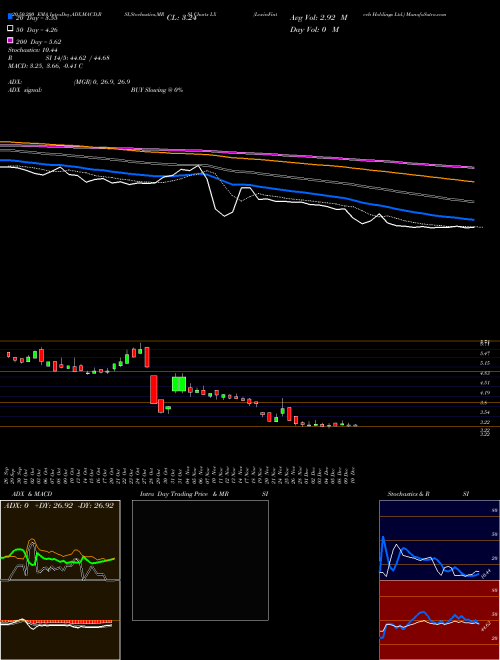Select the 'Day Vol: 0 M' text
500x660 pixels.
click(314, 29)
